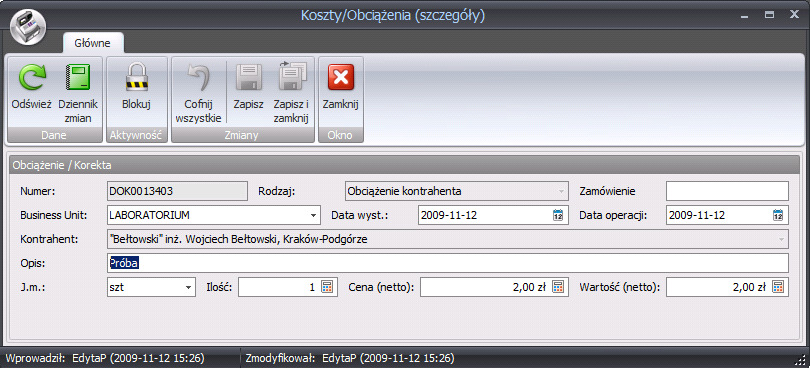The width and height of the screenshot is (810, 368).
Task: Click the Blokuj padlock icon
Action: pyautogui.click(x=136, y=78)
